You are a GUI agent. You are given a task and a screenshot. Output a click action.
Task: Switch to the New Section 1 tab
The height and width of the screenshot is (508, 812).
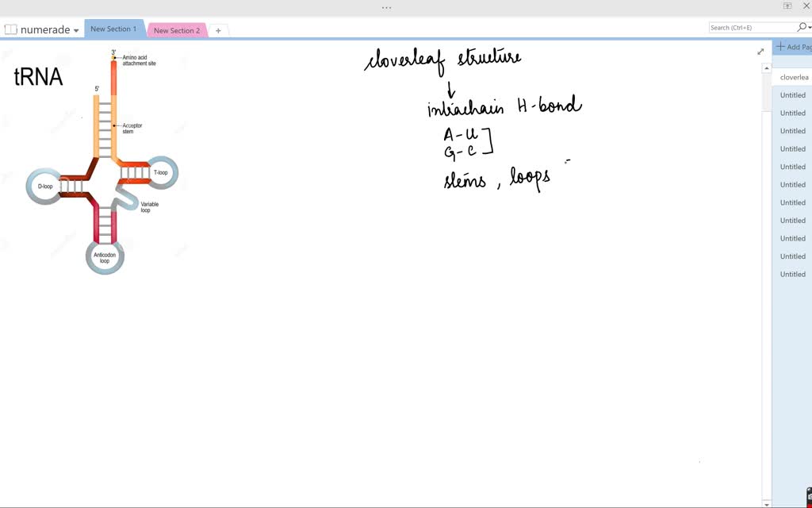coord(113,29)
